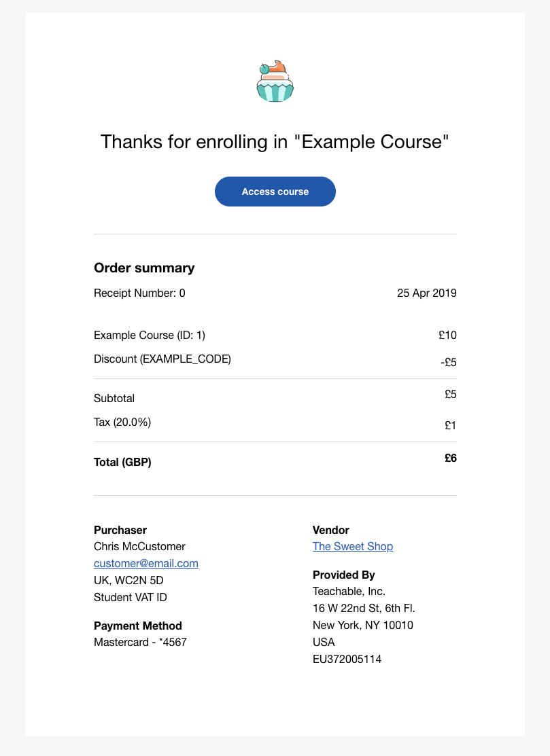Select the Order summary heading
This screenshot has width=550, height=756.
coord(144,268)
